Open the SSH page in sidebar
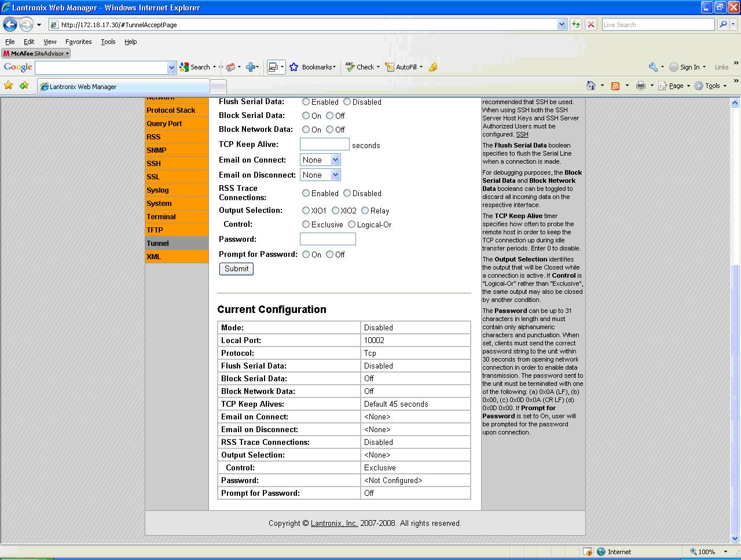The height and width of the screenshot is (560, 741). point(154,164)
